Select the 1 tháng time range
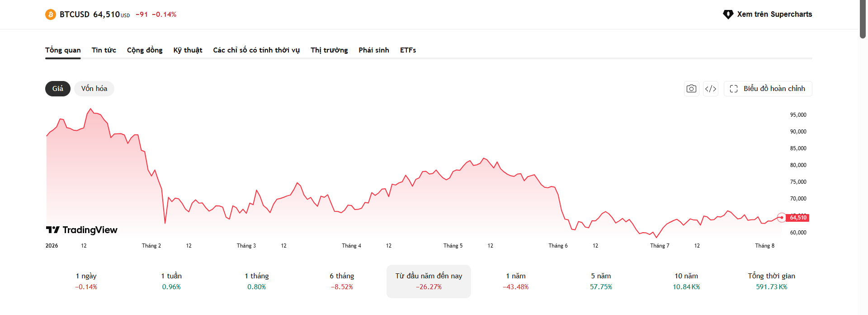 click(x=257, y=281)
